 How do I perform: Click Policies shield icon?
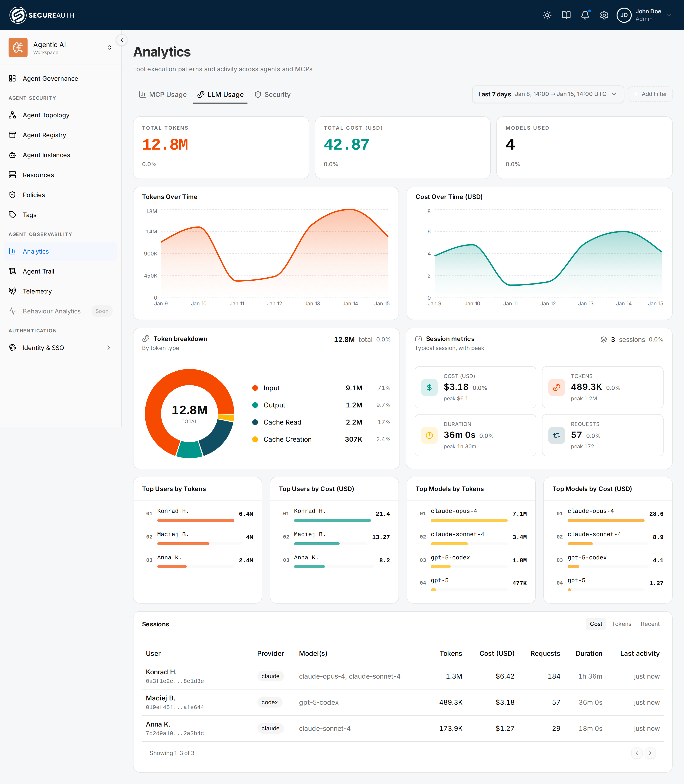point(13,194)
